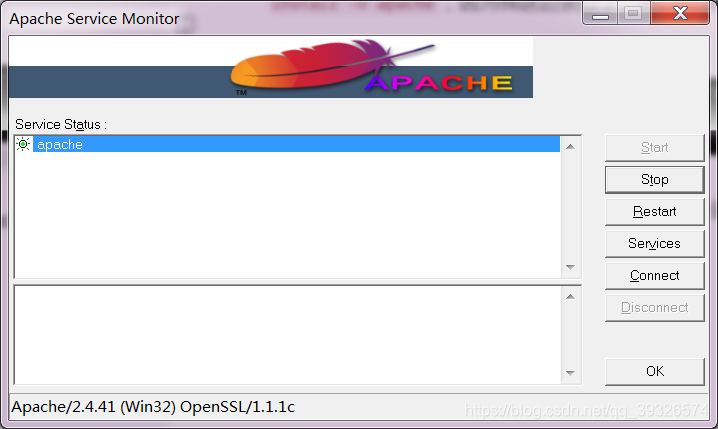The width and height of the screenshot is (718, 429).
Task: Open the Services manager
Action: click(654, 244)
